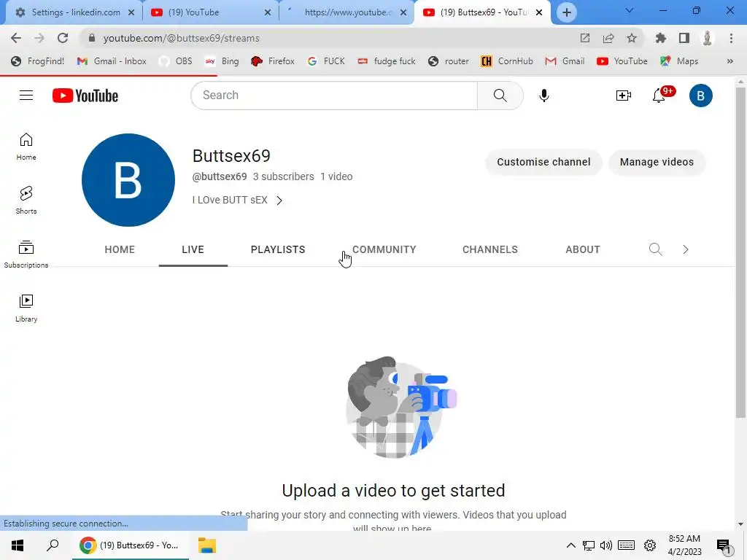The height and width of the screenshot is (560, 747).
Task: Expand the channel description 'I LOve BUTT sEX'
Action: coord(237,201)
